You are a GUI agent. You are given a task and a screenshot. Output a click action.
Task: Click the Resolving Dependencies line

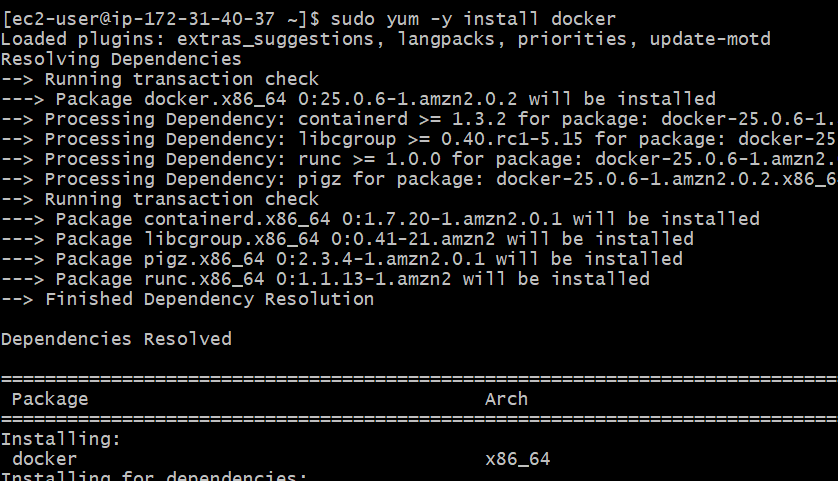(x=121, y=59)
